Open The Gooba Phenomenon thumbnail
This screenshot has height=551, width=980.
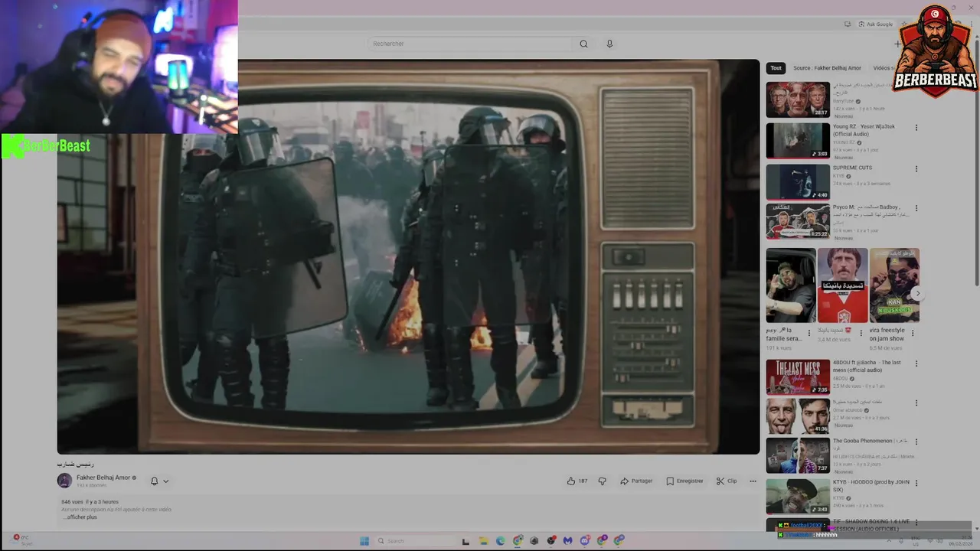(798, 455)
